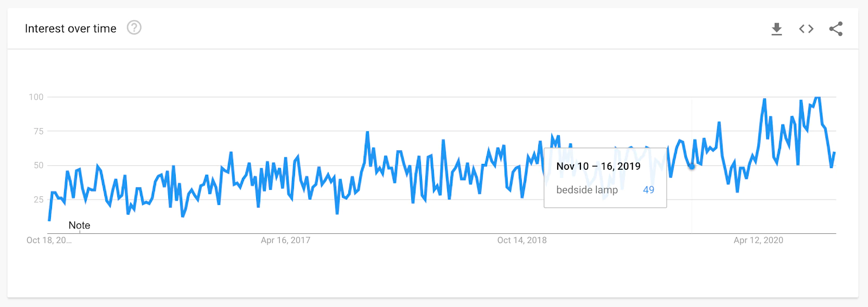The height and width of the screenshot is (307, 868).
Task: Click the Apr 12, 2020 axis label
Action: pos(758,240)
